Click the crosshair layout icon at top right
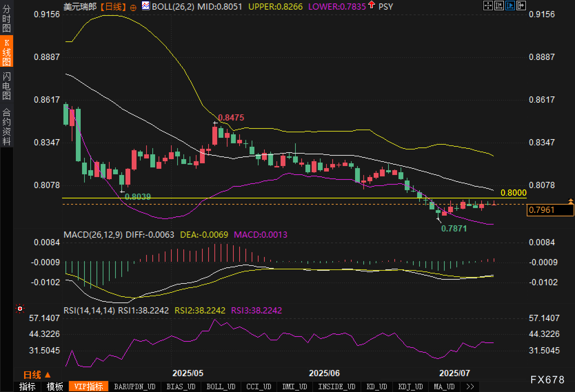 click(x=488, y=6)
